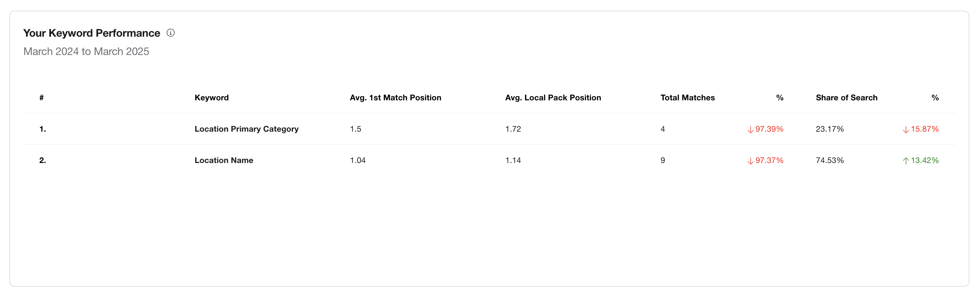Select the Location Primary Category keyword
The width and height of the screenshot is (980, 298).
click(247, 129)
